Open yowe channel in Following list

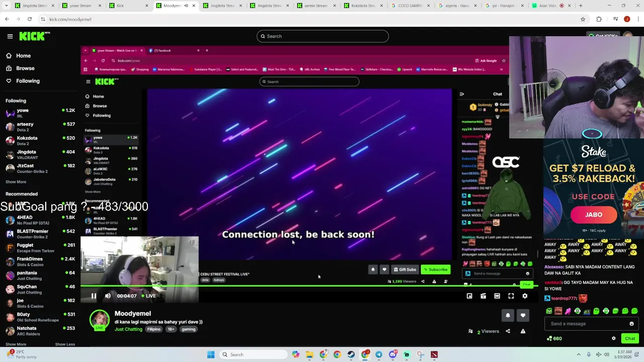(40, 113)
